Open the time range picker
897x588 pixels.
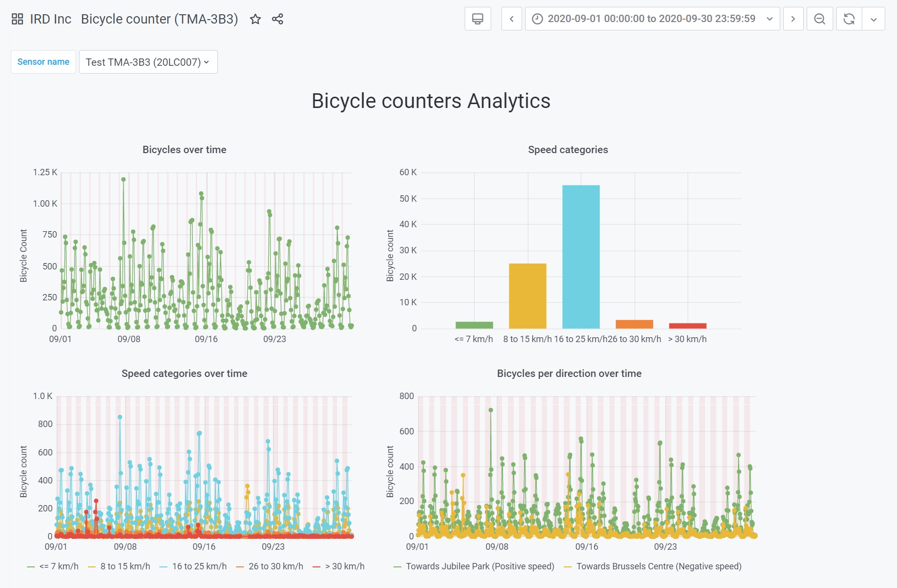tap(652, 19)
